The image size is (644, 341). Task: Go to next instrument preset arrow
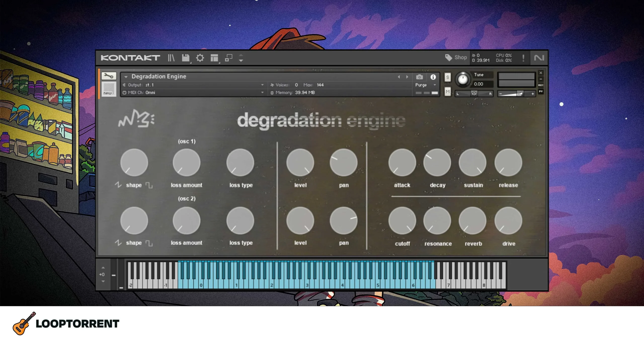pos(407,77)
